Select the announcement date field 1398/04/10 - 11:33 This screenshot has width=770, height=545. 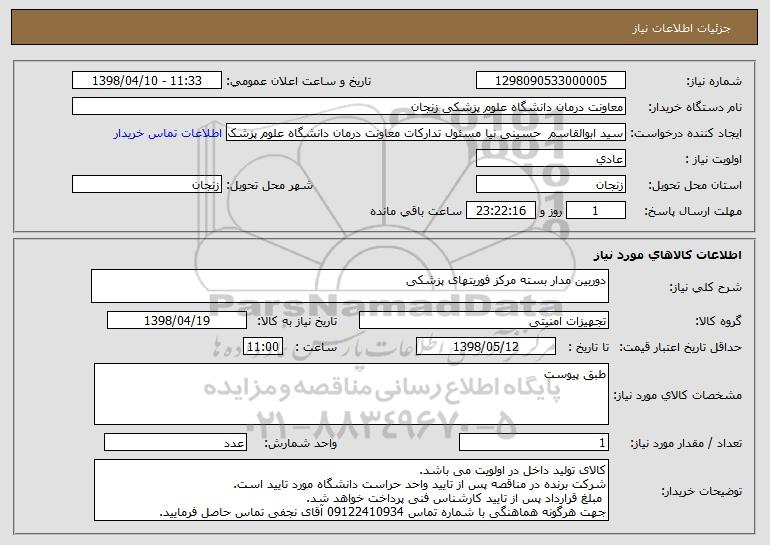[147, 81]
